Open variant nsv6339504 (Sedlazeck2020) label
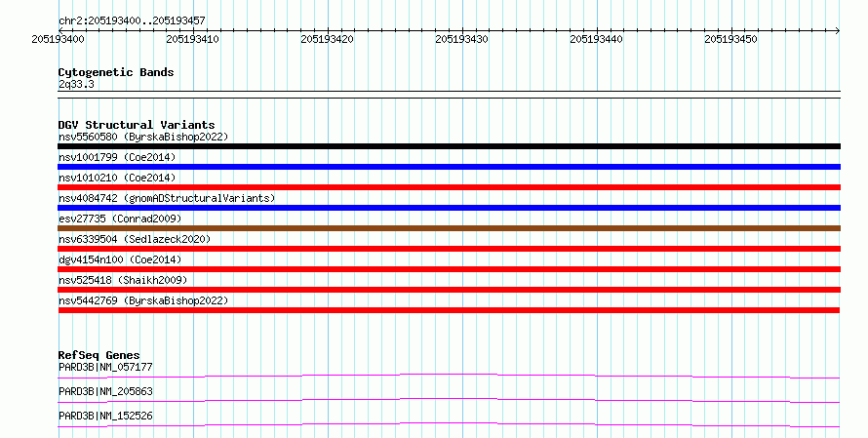 [x=135, y=239]
